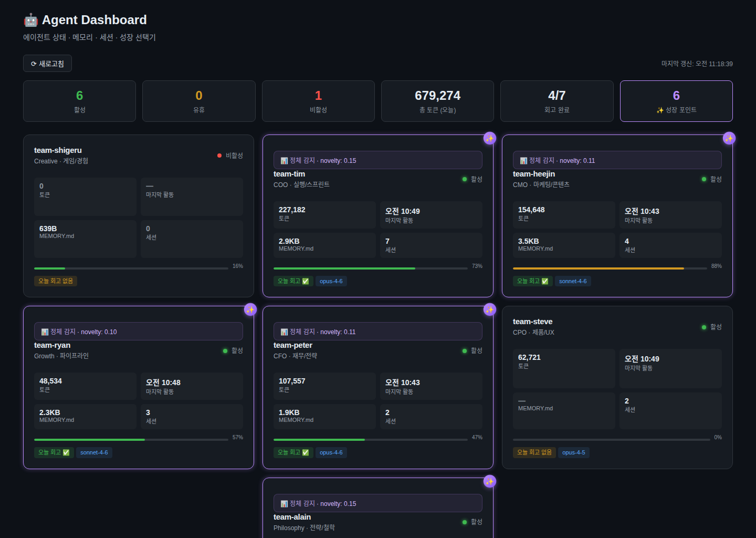
Task: Expand team-heejin's 정체 감지 novelty 0.11 banner
Action: pyautogui.click(x=617, y=160)
